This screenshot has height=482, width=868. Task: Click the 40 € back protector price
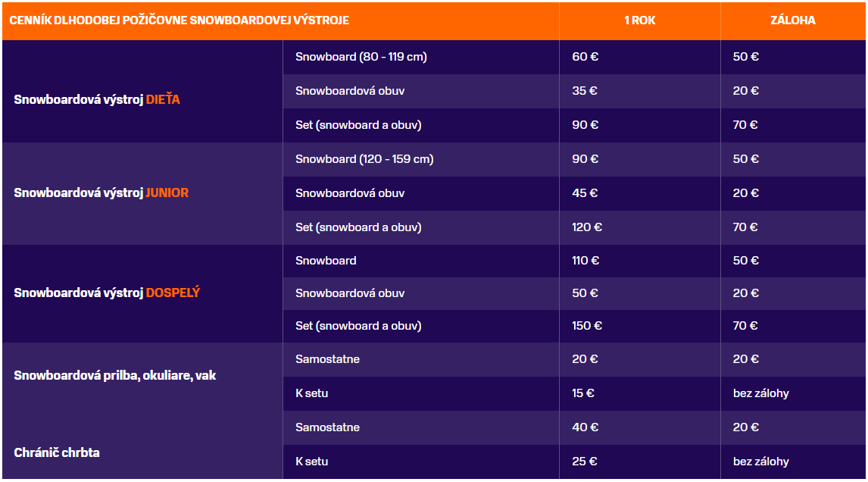click(x=585, y=427)
